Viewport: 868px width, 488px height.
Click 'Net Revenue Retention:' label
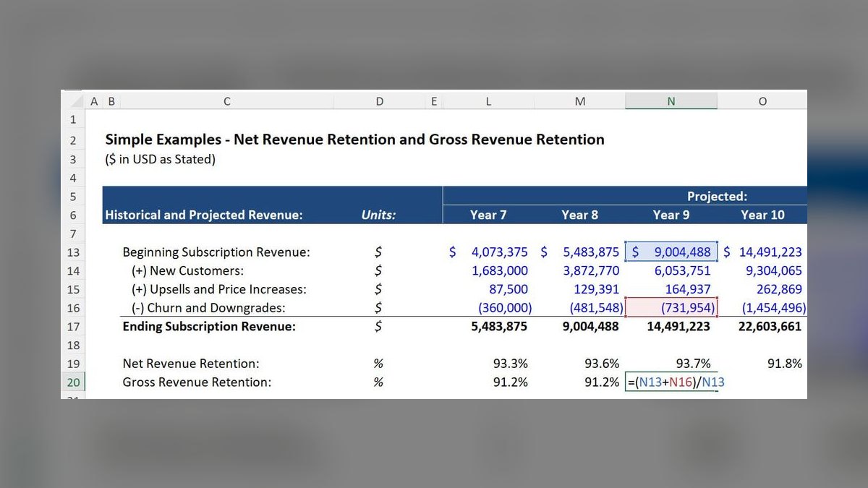[x=191, y=364]
